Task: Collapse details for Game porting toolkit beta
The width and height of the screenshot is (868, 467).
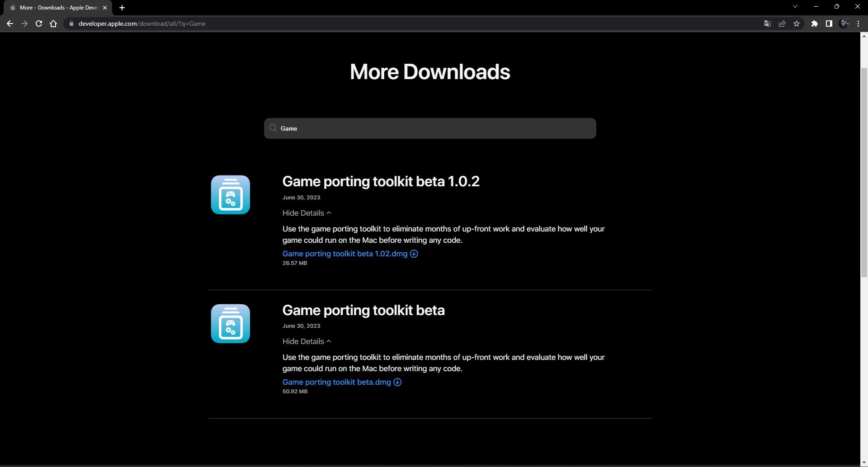Action: (x=307, y=341)
